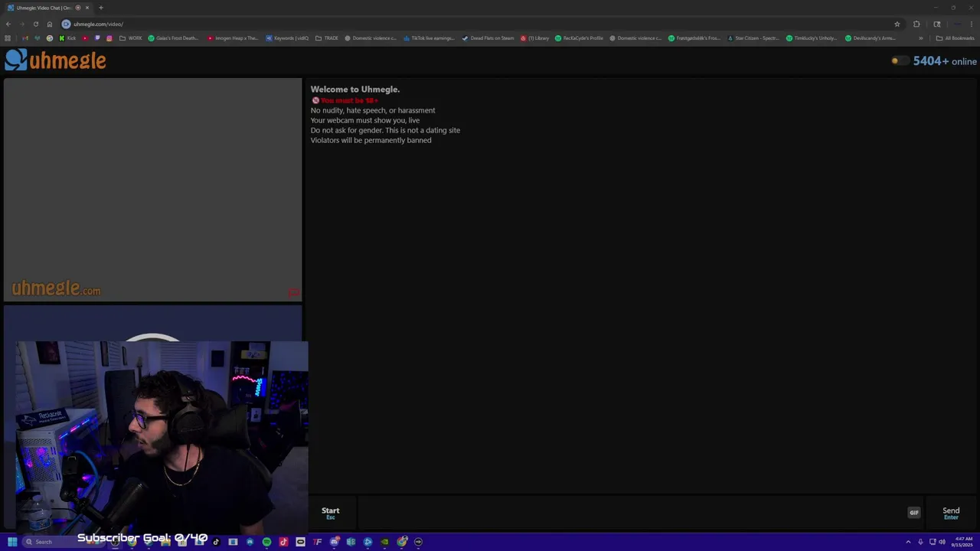Open the WORK bookmarks folder
The height and width of the screenshot is (551, 980).
pyautogui.click(x=131, y=38)
